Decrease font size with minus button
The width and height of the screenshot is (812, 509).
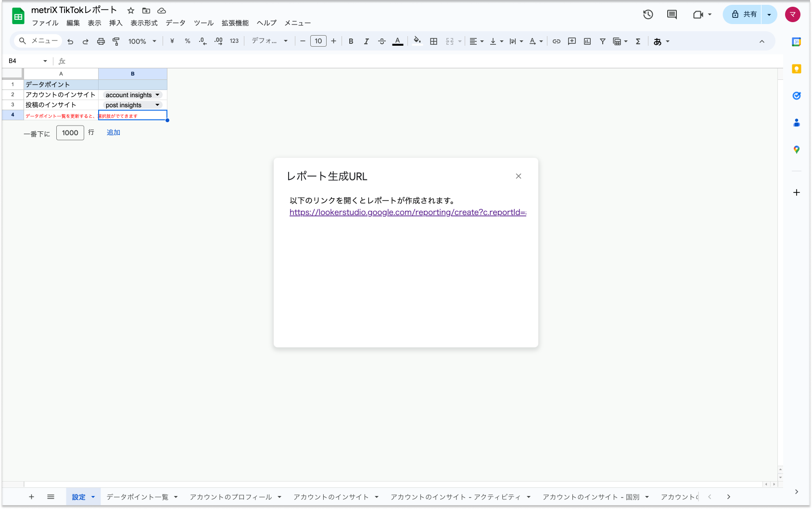tap(303, 41)
